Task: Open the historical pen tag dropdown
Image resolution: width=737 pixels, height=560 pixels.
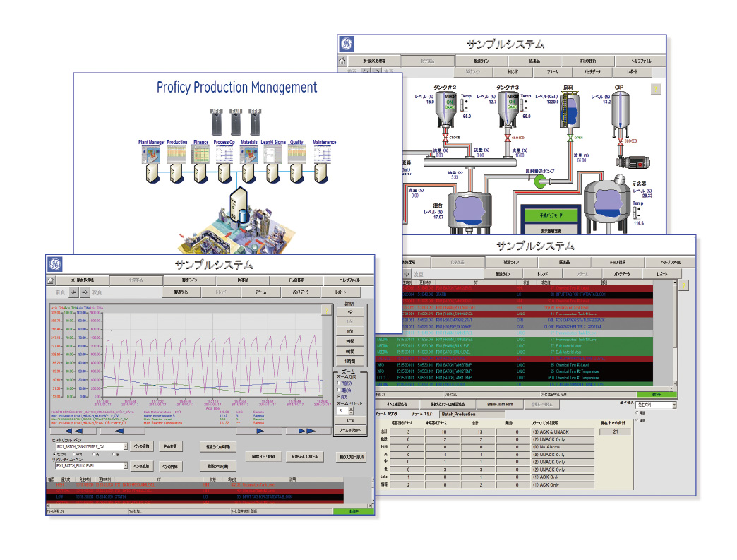Action: tap(124, 446)
